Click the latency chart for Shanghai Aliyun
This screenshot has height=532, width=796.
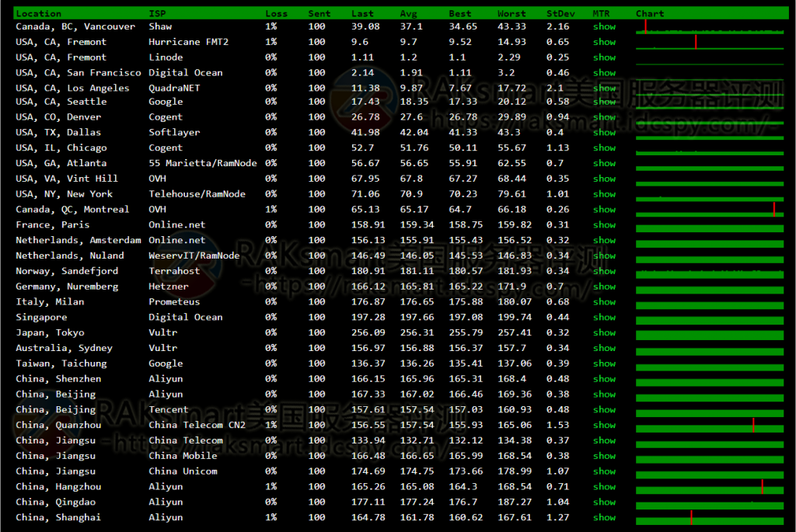click(x=710, y=517)
